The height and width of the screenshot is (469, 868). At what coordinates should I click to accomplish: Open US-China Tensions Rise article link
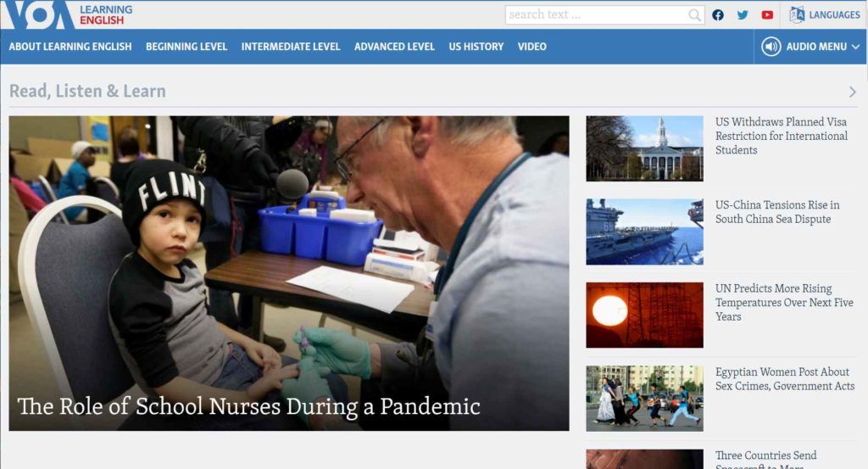[x=777, y=211]
